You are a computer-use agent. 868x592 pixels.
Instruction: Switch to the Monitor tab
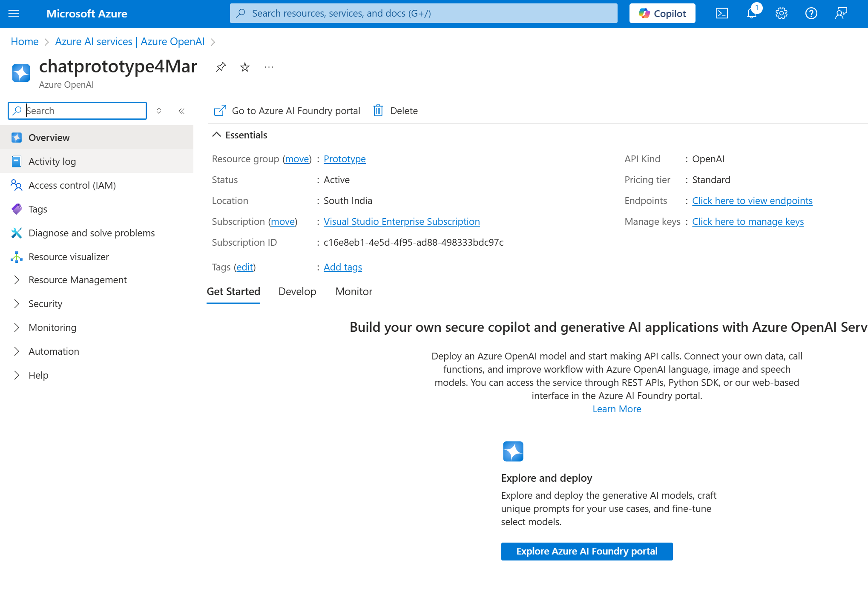coord(354,291)
